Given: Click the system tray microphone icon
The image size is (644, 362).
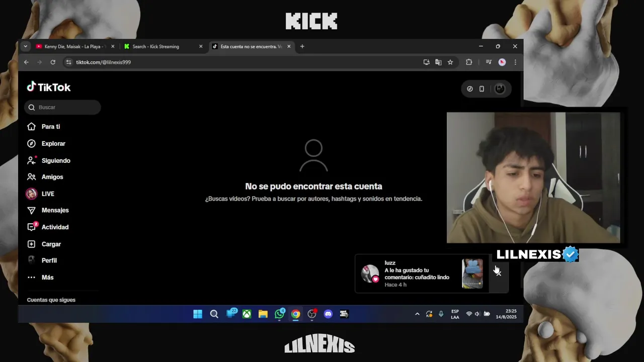Looking at the screenshot, I should (x=441, y=314).
